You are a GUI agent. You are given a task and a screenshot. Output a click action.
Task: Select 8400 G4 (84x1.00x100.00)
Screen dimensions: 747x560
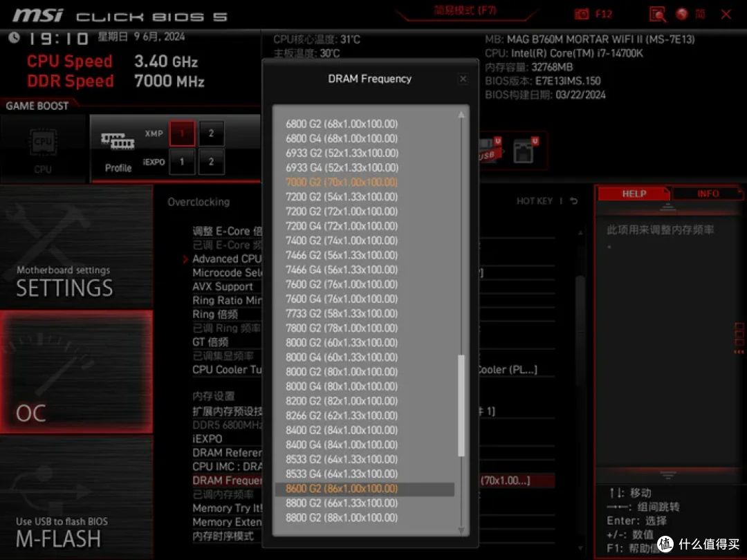(x=341, y=445)
